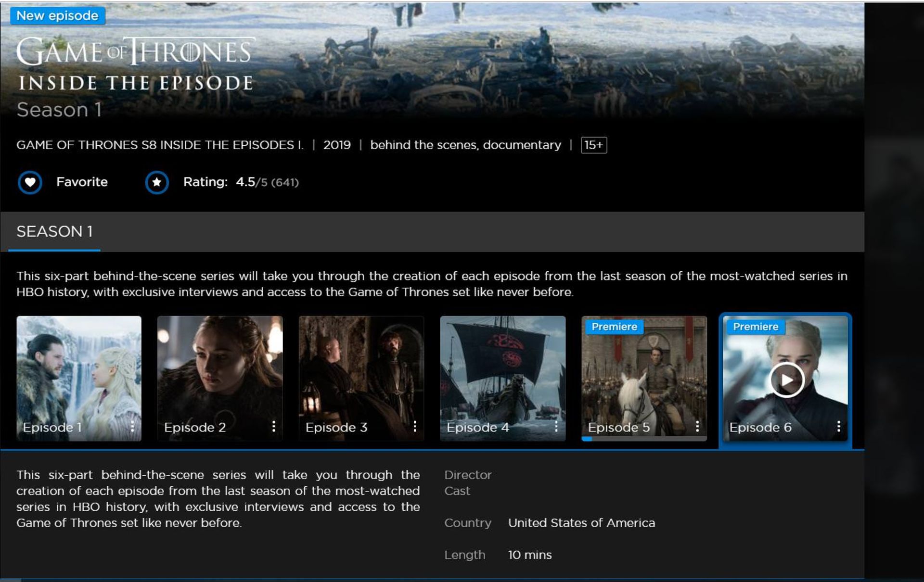Open three-dot options for Episode 2
The image size is (924, 582).
pyautogui.click(x=273, y=426)
